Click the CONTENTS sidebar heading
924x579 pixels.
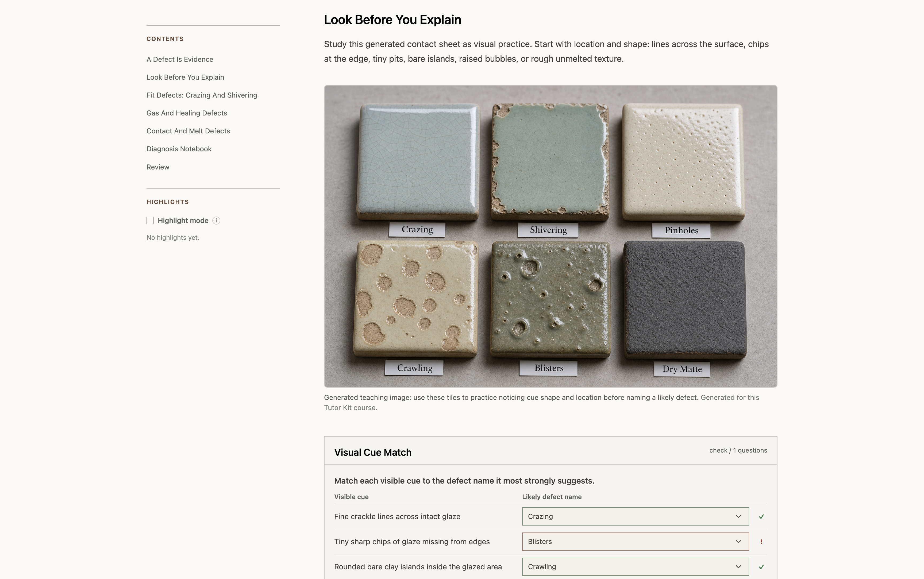click(165, 39)
